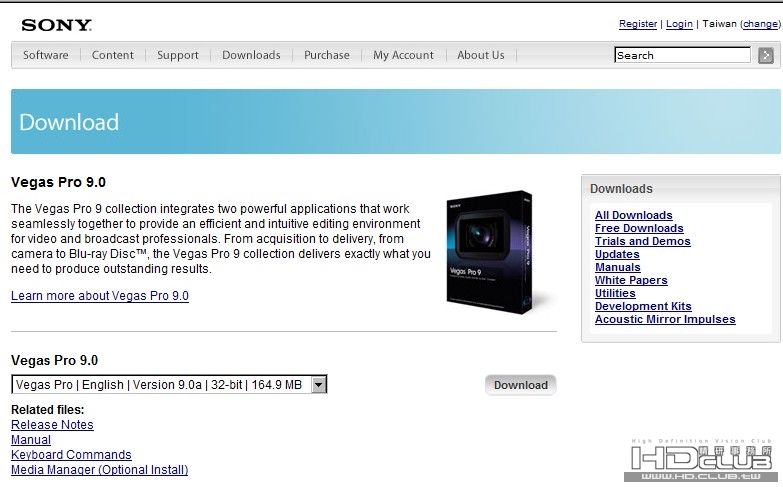Click the Vegas Pro 9 box image
The height and width of the screenshot is (487, 783).
pyautogui.click(x=489, y=252)
